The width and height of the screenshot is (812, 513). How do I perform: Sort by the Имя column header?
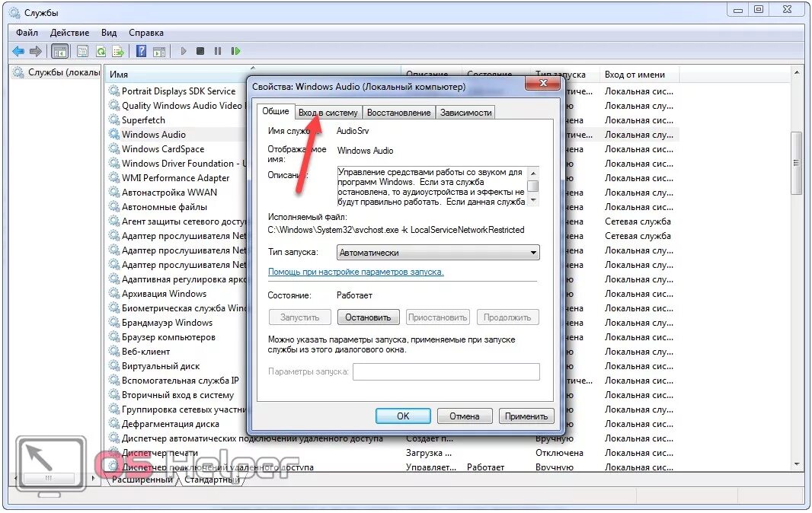coord(253,74)
